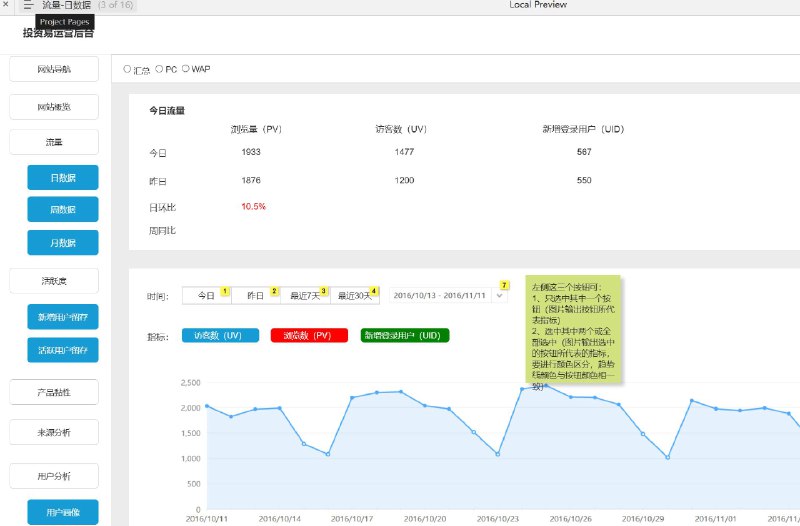Click chart x-axis label 2016/10/17
The height and width of the screenshot is (526, 800).
(352, 519)
